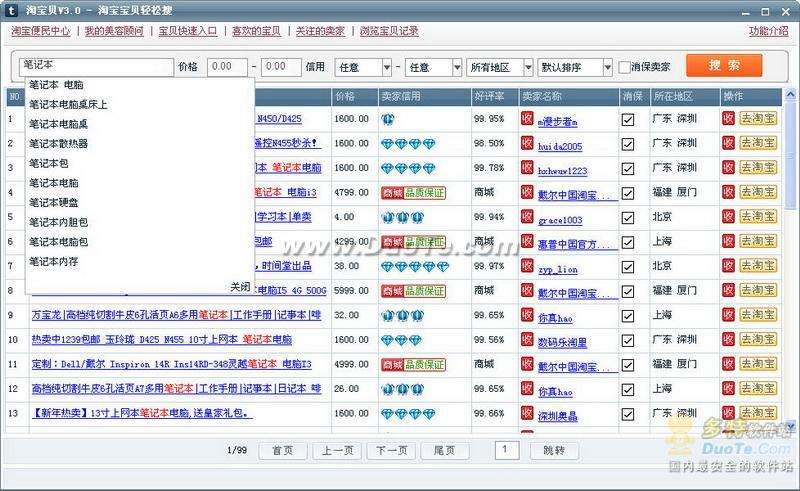Click the red 收 icon beside seller grace1003
The width and height of the screenshot is (800, 491).
[x=527, y=217]
